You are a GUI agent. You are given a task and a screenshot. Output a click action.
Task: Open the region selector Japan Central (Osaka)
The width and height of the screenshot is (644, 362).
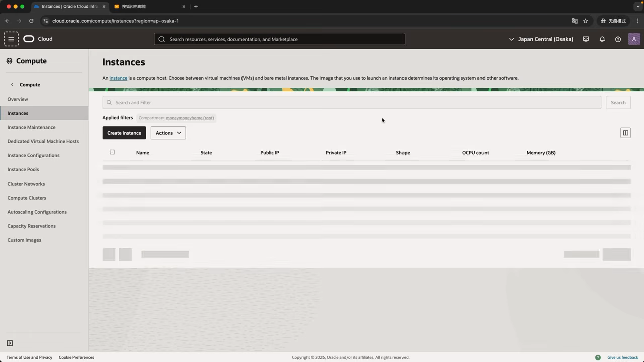click(x=541, y=39)
